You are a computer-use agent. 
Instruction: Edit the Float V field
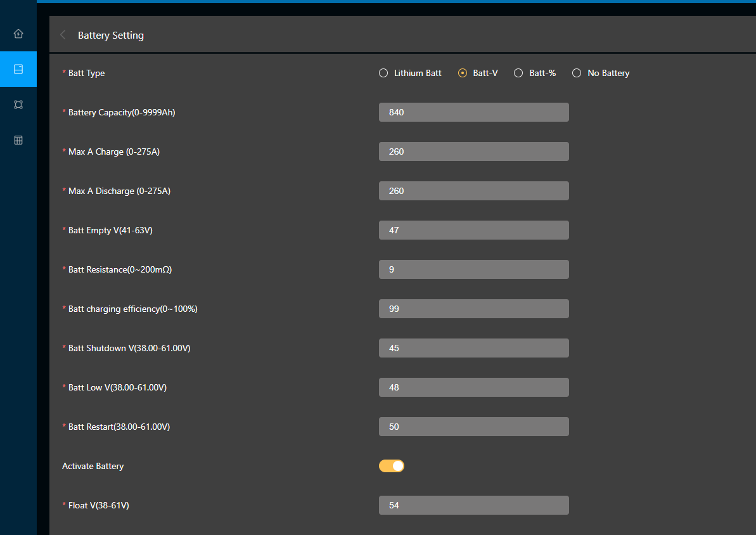[474, 506]
